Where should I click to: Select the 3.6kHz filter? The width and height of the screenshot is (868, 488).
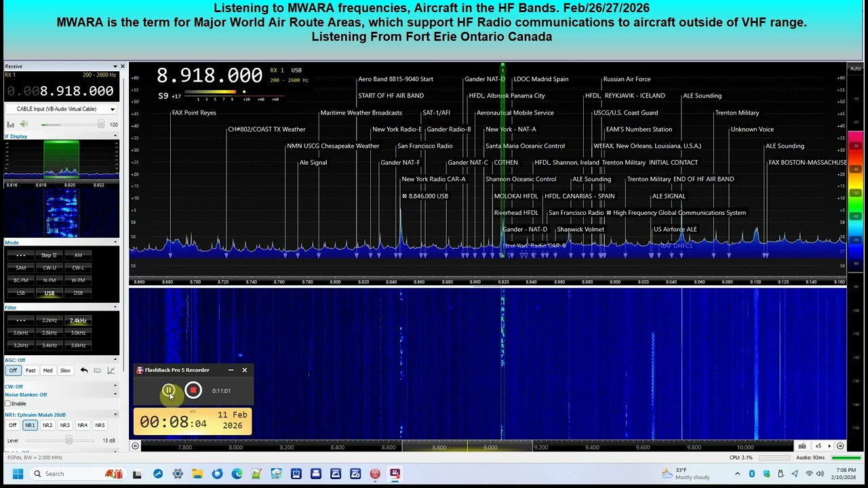[x=78, y=345]
